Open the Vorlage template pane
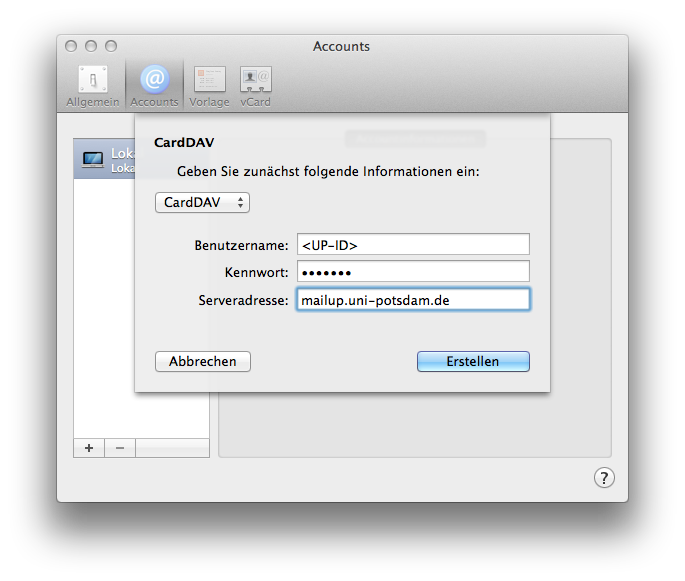This screenshot has width=685, height=581. point(209,86)
